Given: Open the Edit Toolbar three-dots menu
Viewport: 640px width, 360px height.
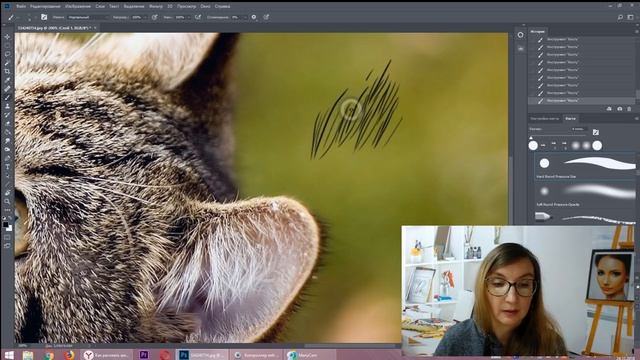Looking at the screenshot, I should (x=7, y=210).
